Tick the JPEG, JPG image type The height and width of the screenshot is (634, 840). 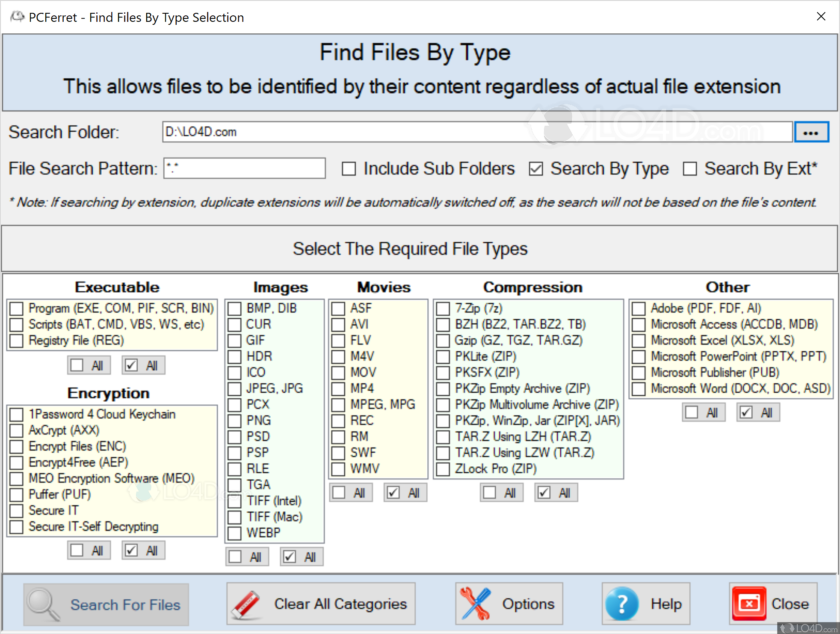(x=234, y=389)
